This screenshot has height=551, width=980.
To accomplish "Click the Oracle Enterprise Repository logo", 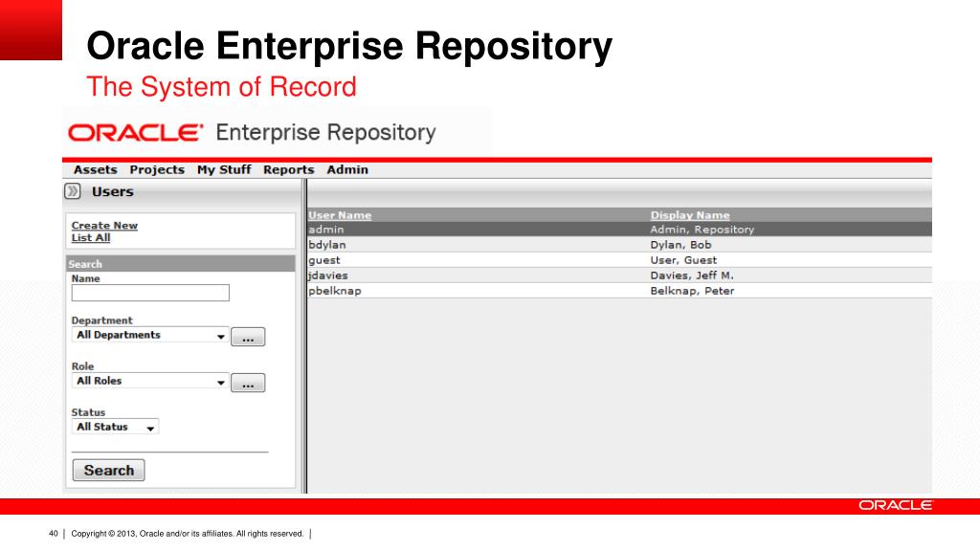I will (x=252, y=132).
